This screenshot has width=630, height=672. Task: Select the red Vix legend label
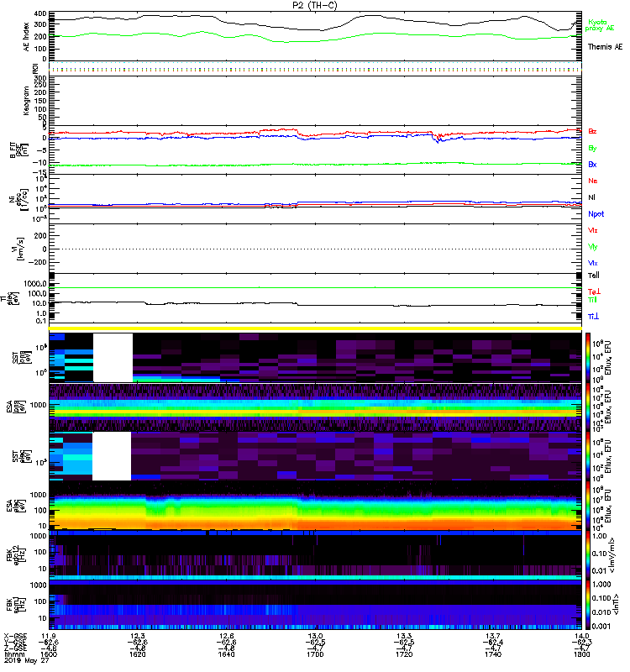coord(593,230)
